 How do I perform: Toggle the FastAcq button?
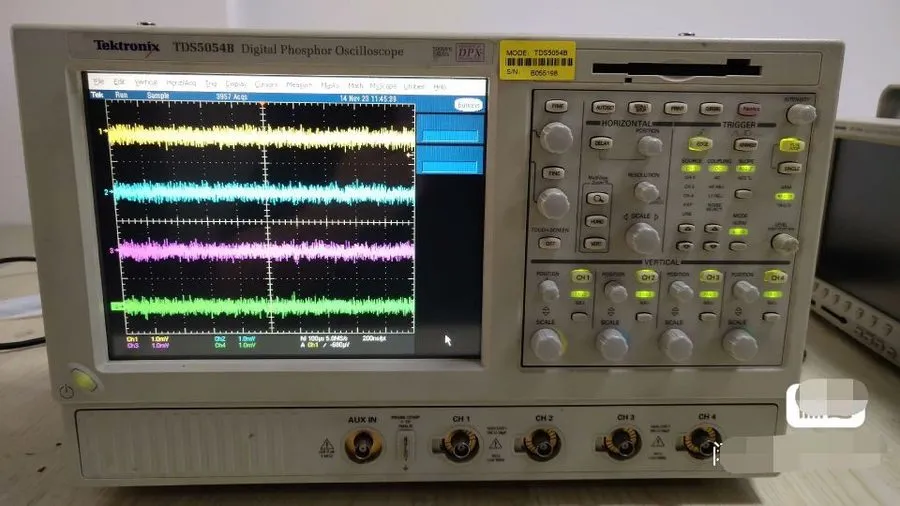point(748,108)
